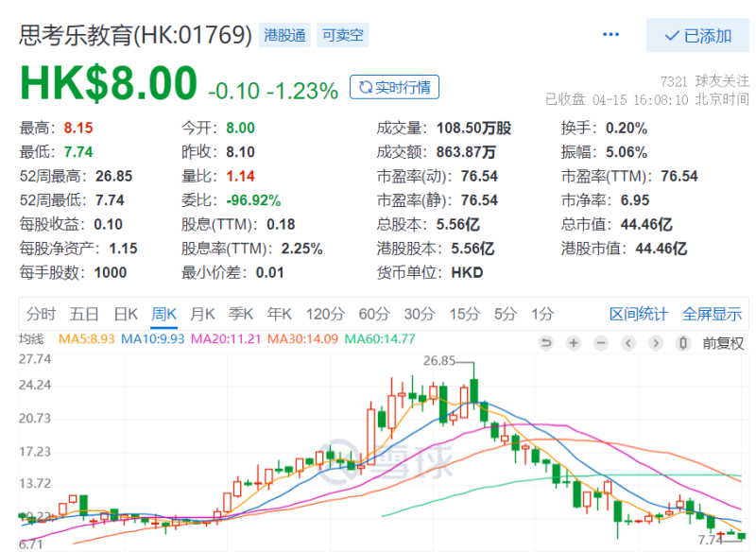Zoom out chart with minus icon

[x=601, y=343]
